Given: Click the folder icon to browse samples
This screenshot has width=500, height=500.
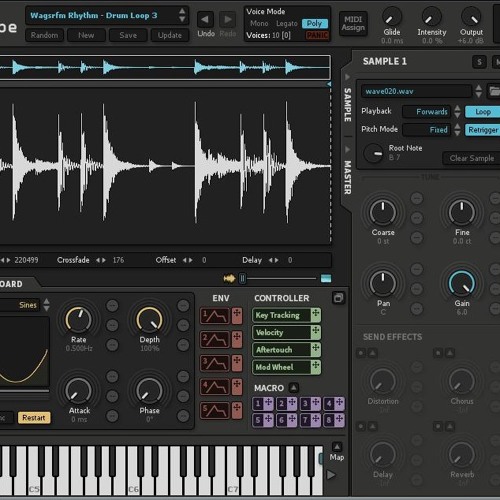Looking at the screenshot, I should pyautogui.click(x=494, y=91).
